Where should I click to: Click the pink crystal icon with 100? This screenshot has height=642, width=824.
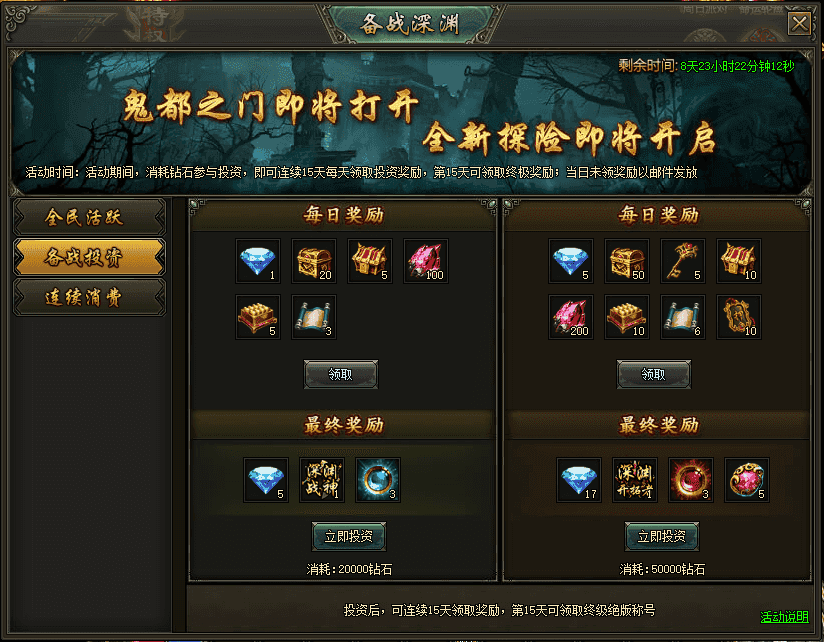pos(426,261)
